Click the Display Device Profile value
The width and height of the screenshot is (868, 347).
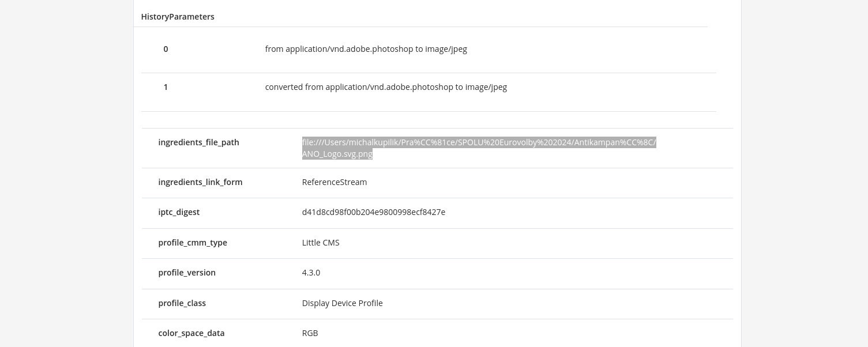coord(342,303)
